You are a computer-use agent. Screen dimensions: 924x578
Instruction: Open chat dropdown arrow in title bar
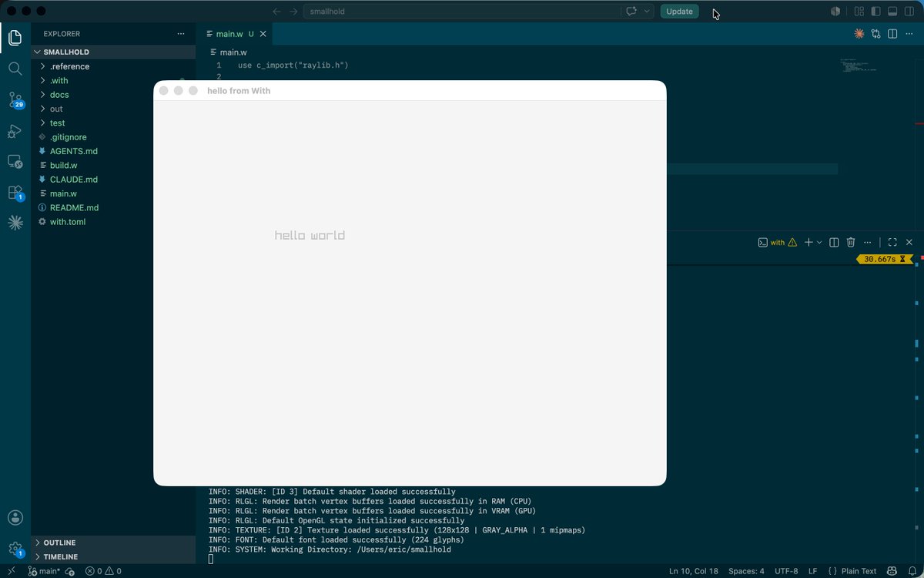click(647, 12)
